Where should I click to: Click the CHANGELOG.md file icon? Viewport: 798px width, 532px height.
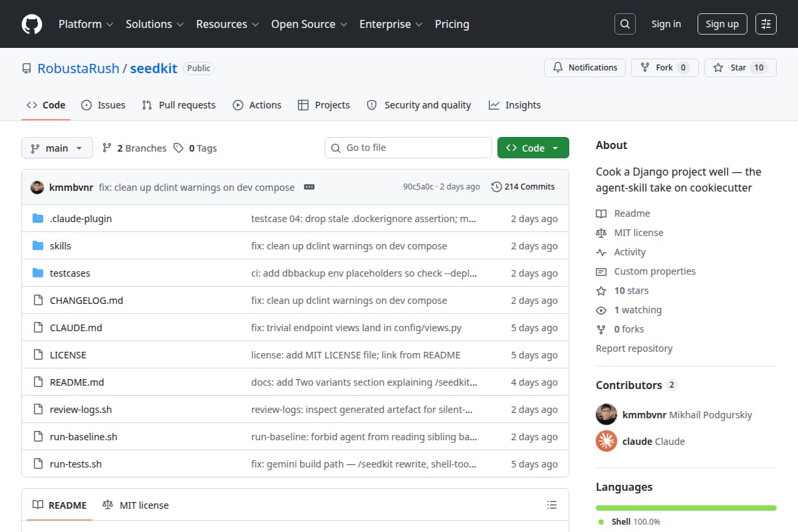point(38,301)
